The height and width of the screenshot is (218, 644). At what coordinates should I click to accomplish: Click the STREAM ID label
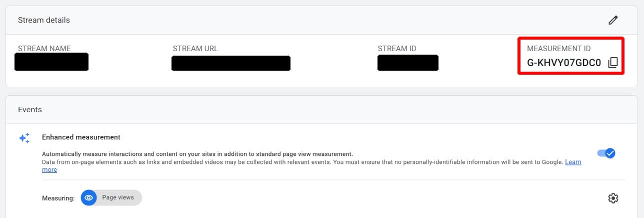(x=397, y=49)
